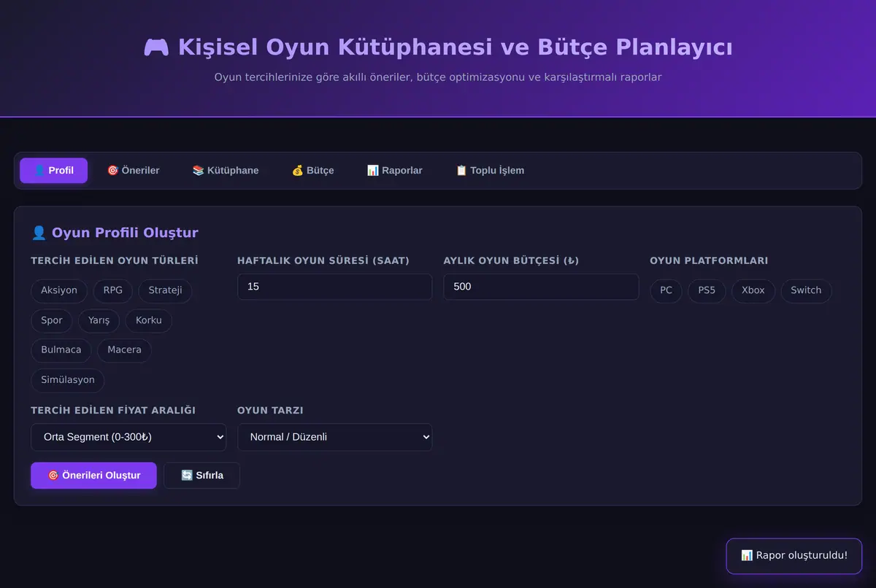
Task: Click the person icon beside Oyun Profili Oluştur
Action: coord(39,233)
